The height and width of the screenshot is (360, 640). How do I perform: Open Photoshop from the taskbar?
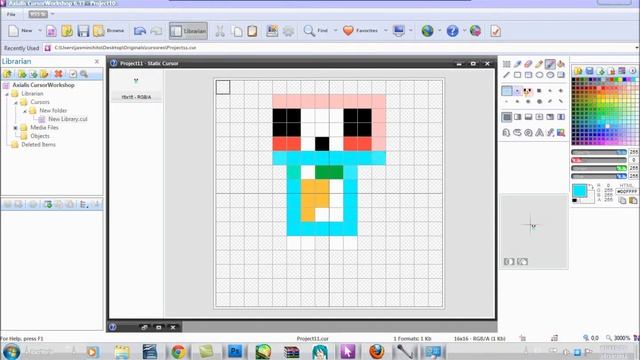tap(235, 351)
